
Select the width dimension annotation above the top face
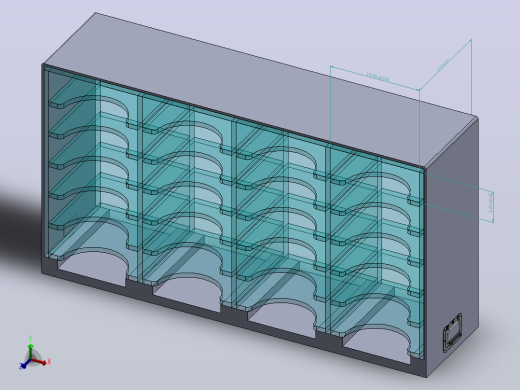click(378, 77)
